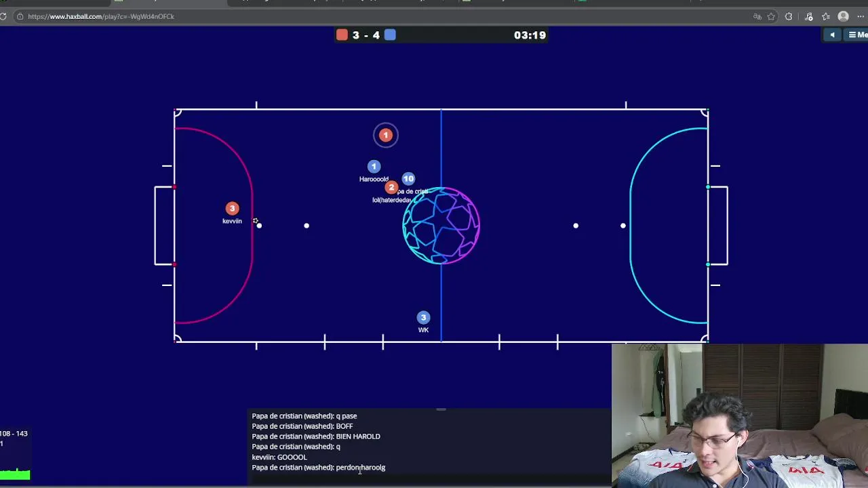The height and width of the screenshot is (488, 868).
Task: Click red player disc kevviin
Action: tap(233, 208)
